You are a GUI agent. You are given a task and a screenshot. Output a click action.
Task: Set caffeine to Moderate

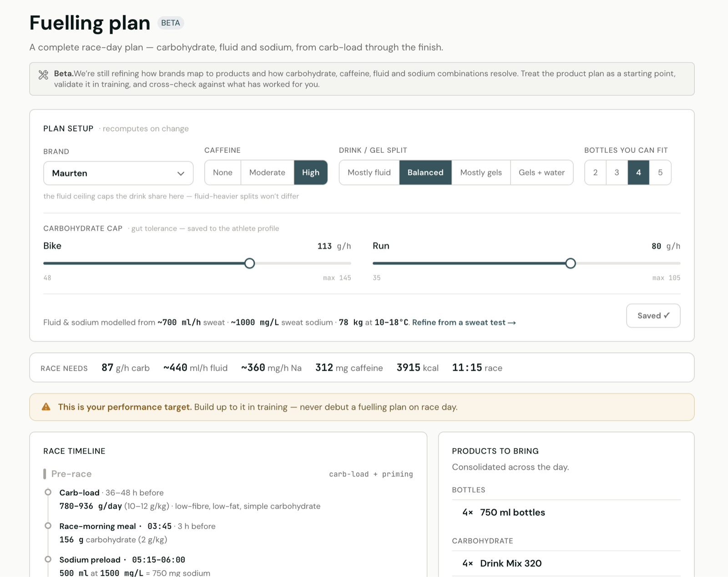pyautogui.click(x=267, y=172)
